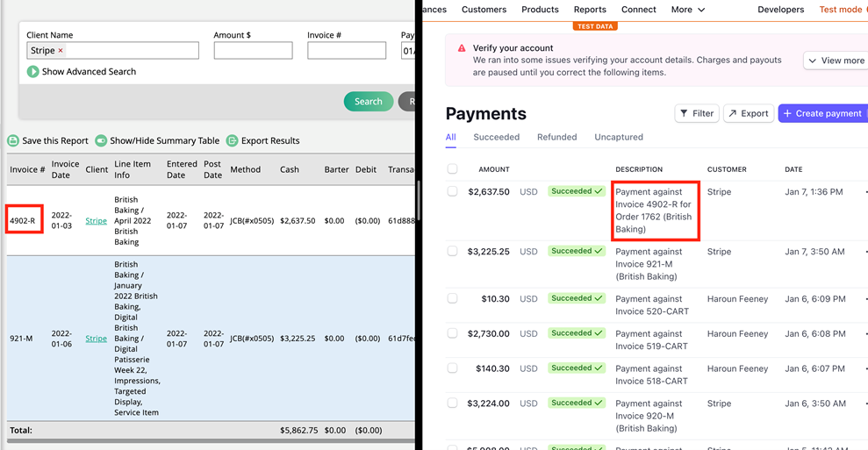Click the Export Results icon

(x=233, y=141)
